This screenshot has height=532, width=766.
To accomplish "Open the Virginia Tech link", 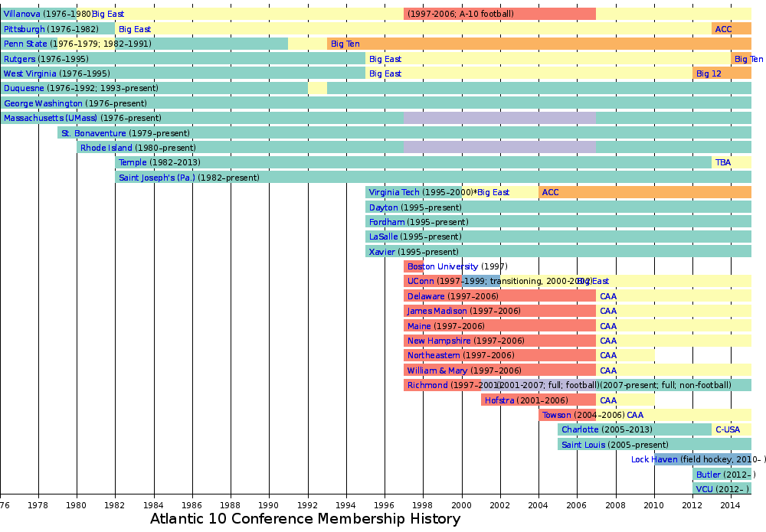I will tap(394, 192).
